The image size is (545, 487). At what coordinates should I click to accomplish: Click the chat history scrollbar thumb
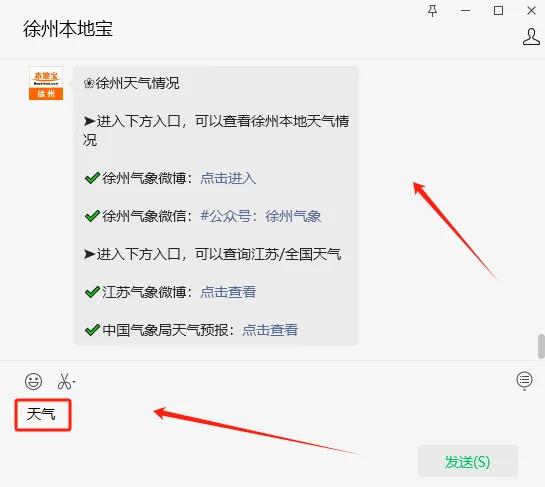(x=541, y=346)
